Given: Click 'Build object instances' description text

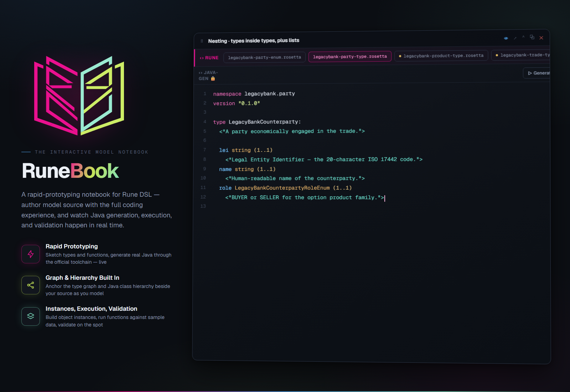Looking at the screenshot, I should tap(105, 321).
